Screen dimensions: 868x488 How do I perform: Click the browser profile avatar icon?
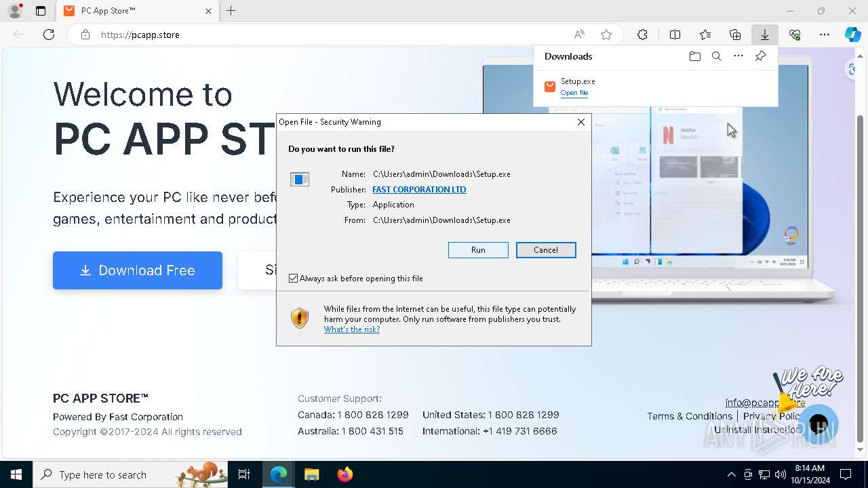click(14, 11)
